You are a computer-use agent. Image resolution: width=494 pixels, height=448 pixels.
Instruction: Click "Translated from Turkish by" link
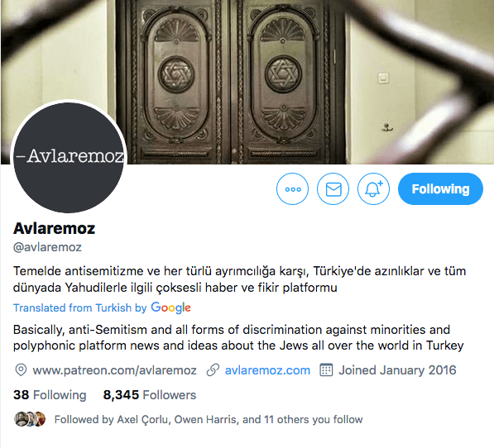click(x=80, y=307)
